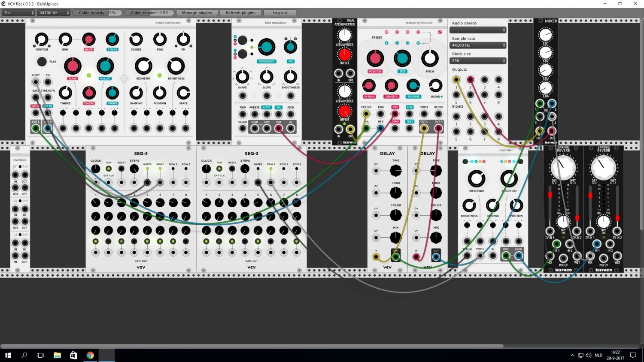The width and height of the screenshot is (644, 362).
Task: Click the volume icon in system tray
Action: (x=588, y=355)
